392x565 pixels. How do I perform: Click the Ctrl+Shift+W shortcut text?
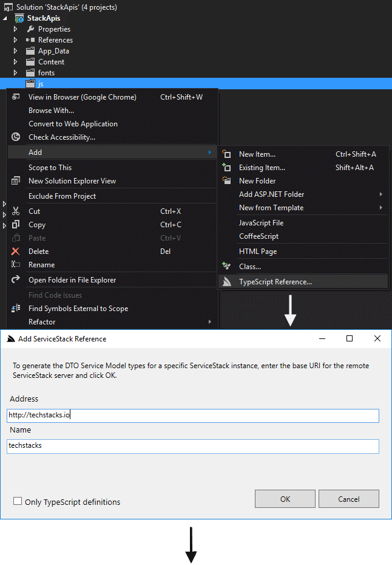181,97
